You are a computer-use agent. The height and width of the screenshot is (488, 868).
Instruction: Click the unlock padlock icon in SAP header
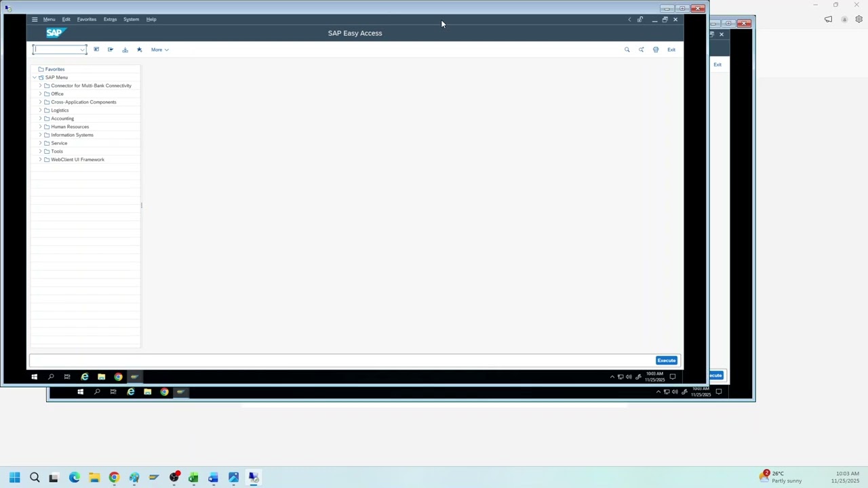click(639, 20)
